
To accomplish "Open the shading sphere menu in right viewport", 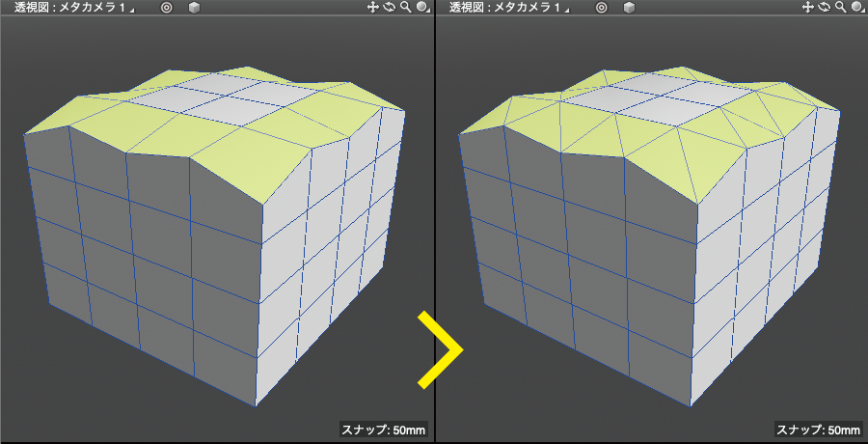I will pyautogui.click(x=858, y=7).
